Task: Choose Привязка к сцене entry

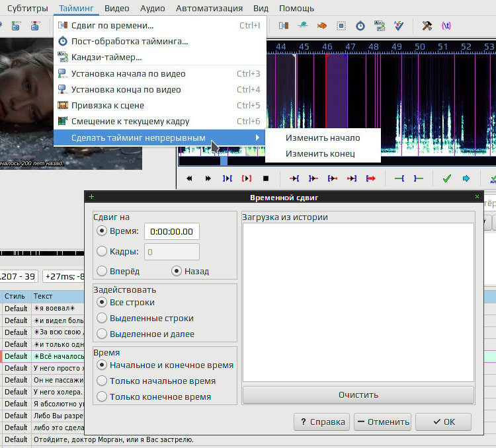Action: tap(160, 105)
